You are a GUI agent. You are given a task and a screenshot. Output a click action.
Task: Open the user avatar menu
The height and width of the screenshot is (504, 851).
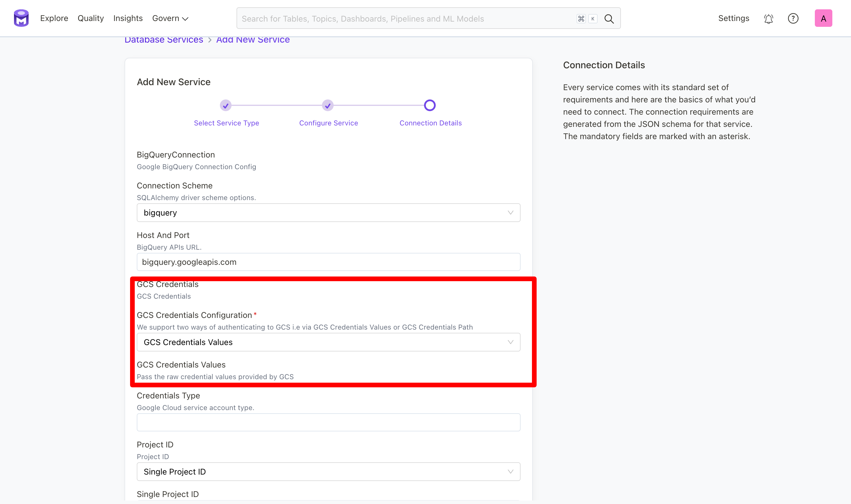[x=824, y=18]
